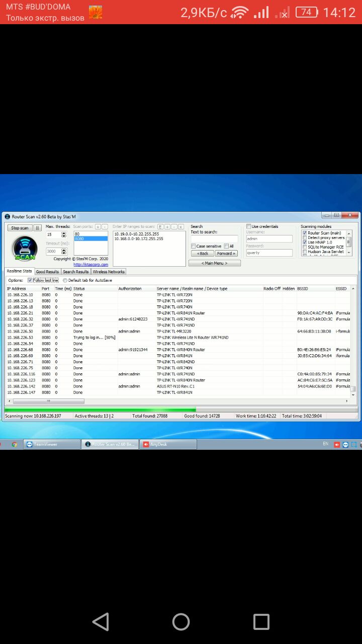
Task: Click the Password field containing qwerty
Action: (x=269, y=253)
